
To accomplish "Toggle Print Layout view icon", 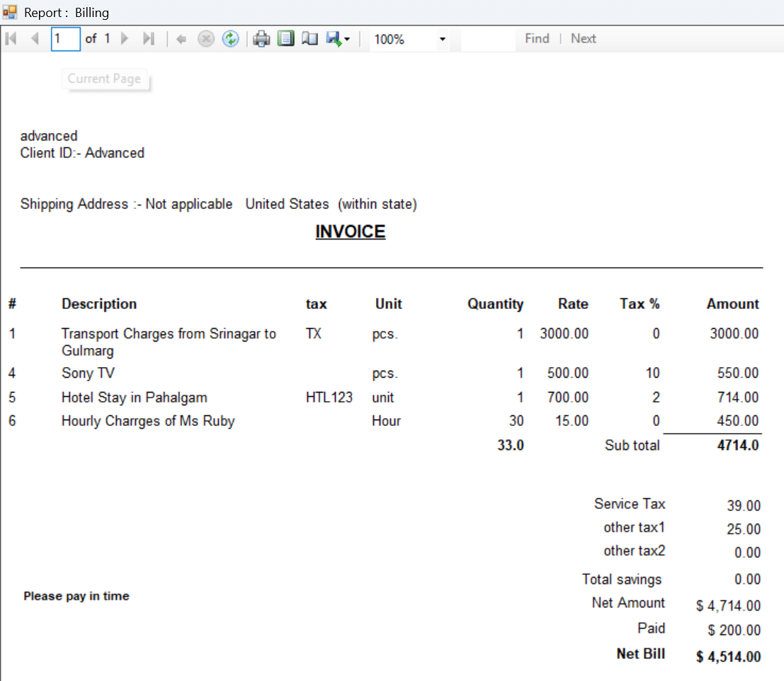I will click(x=285, y=39).
